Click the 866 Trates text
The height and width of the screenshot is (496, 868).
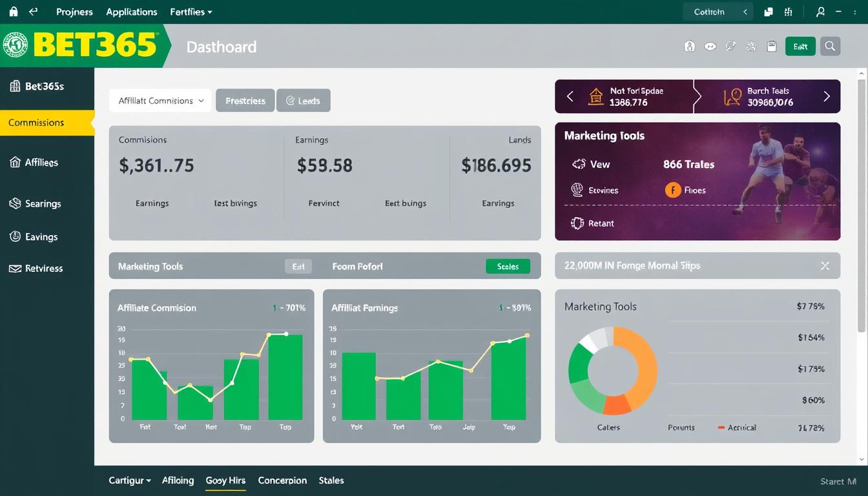[x=688, y=165]
